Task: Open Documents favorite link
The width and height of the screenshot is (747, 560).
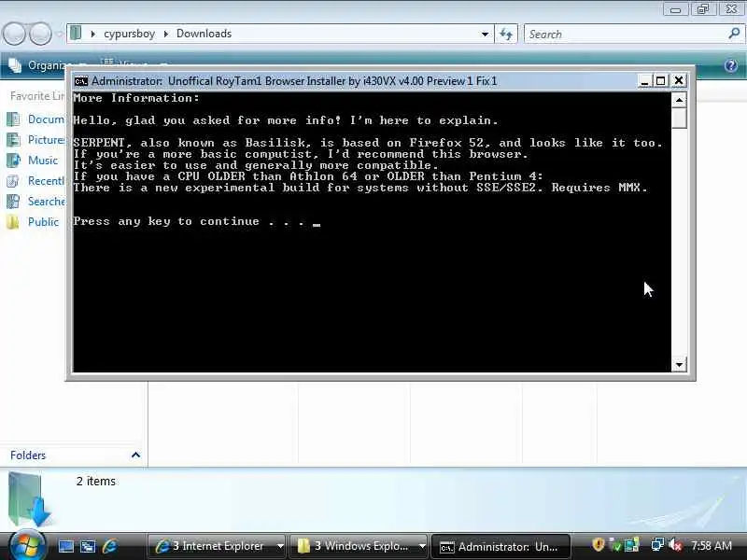Action: pos(46,119)
